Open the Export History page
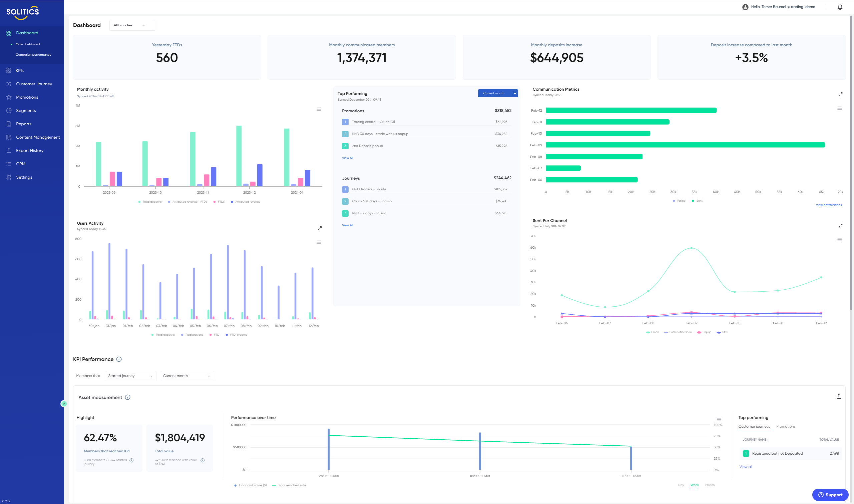Image resolution: width=854 pixels, height=504 pixels. pyautogui.click(x=30, y=150)
